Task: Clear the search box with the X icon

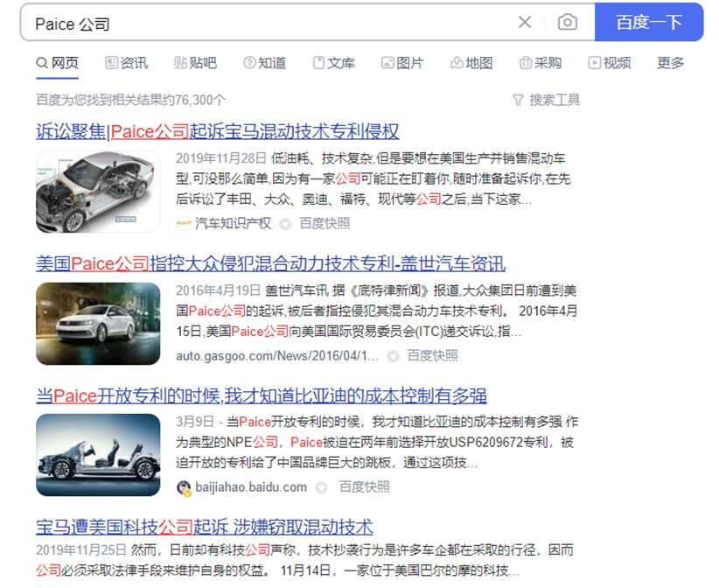Action: [525, 23]
